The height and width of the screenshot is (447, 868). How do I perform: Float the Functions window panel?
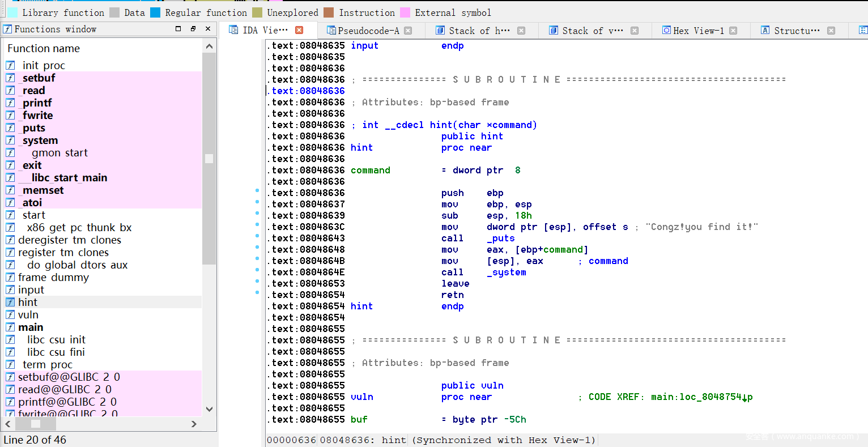pyautogui.click(x=193, y=29)
